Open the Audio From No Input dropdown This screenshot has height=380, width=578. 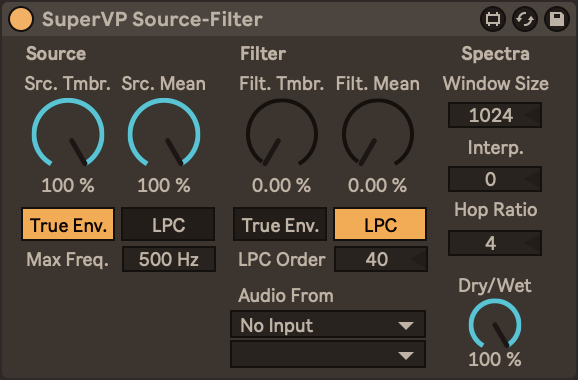(x=328, y=325)
